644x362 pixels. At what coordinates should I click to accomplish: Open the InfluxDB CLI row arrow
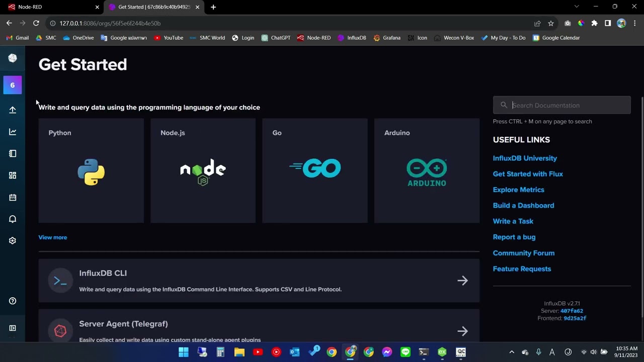[x=462, y=281]
